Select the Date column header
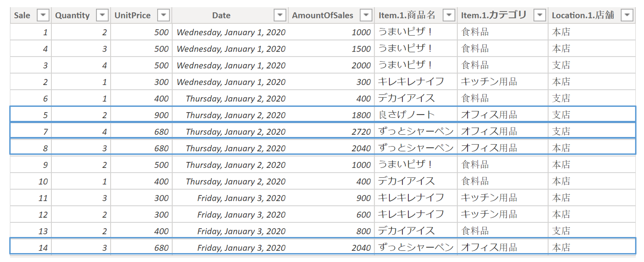The height and width of the screenshot is (262, 644). pos(221,15)
